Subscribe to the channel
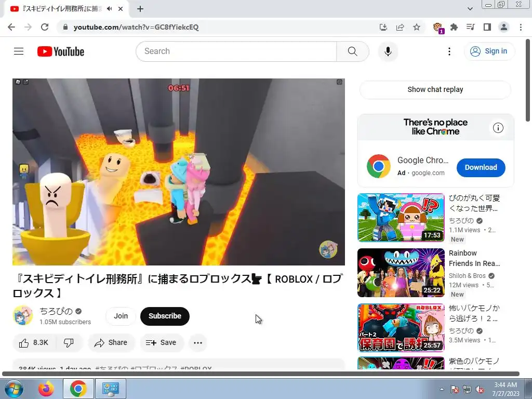532x399 pixels. coord(165,316)
